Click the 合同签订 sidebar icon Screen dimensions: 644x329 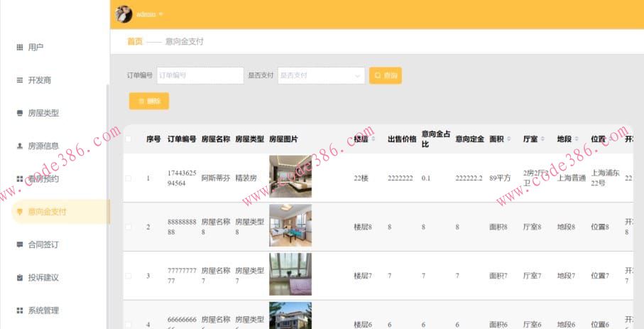(x=20, y=244)
